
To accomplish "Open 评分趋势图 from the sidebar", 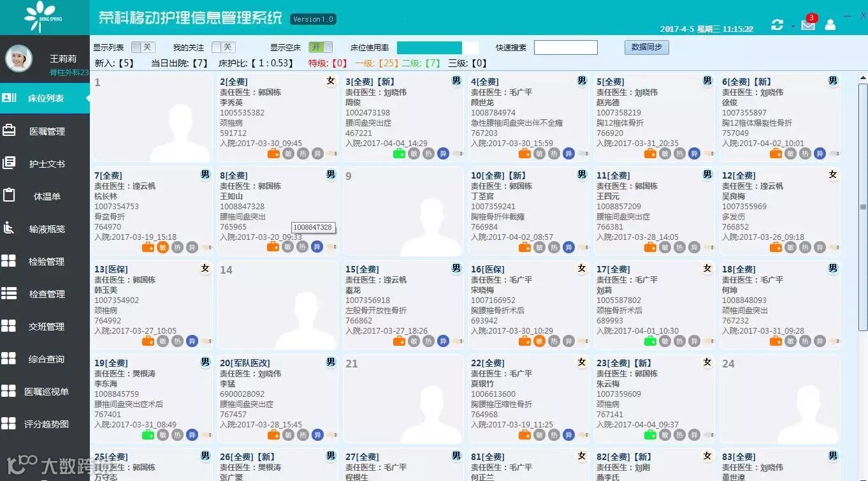I will pos(45,424).
